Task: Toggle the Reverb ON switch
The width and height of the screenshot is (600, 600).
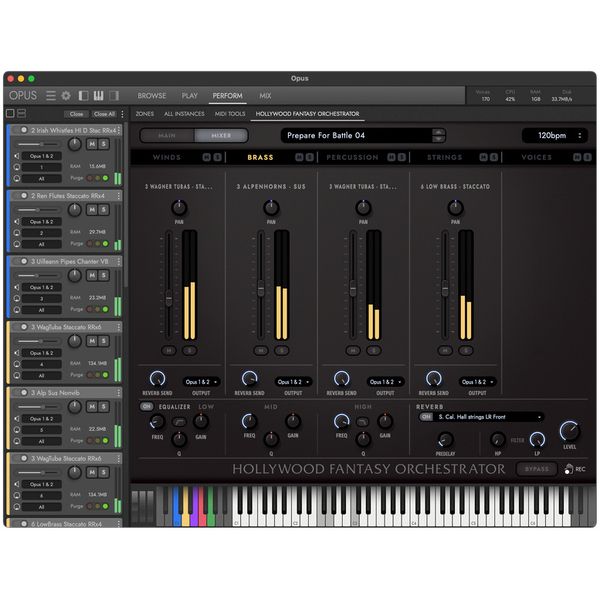Action: point(426,417)
